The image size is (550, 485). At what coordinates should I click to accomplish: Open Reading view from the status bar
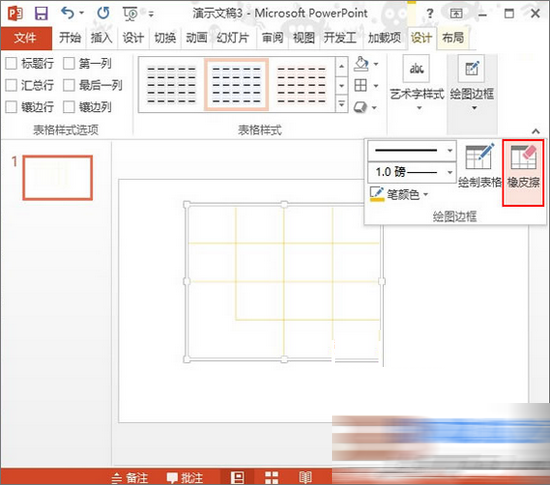pos(305,477)
